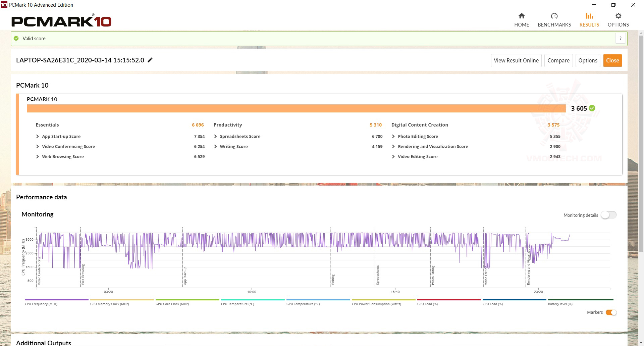Expand the Spreadsheets Score details

pos(240,137)
